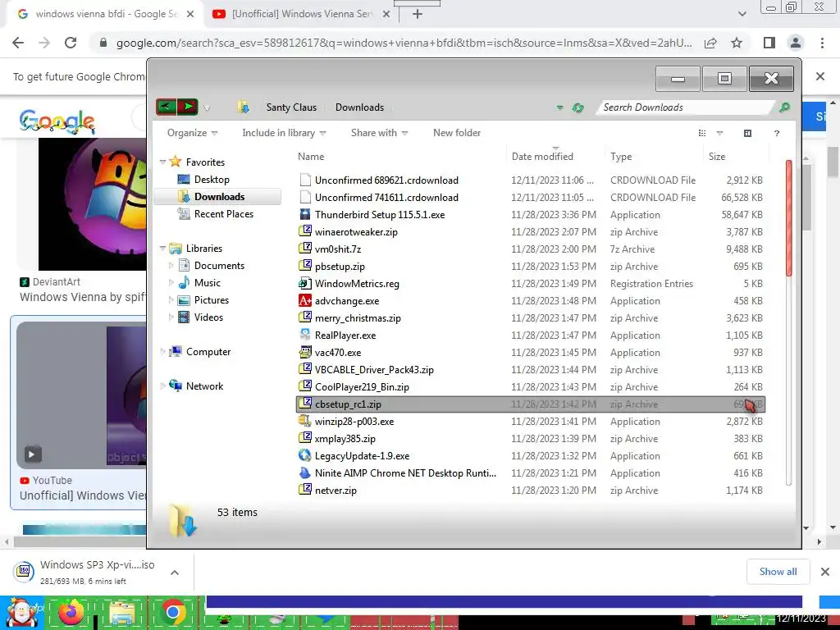Click Santy Claus breadcrumb segment
840x630 pixels.
coord(291,107)
